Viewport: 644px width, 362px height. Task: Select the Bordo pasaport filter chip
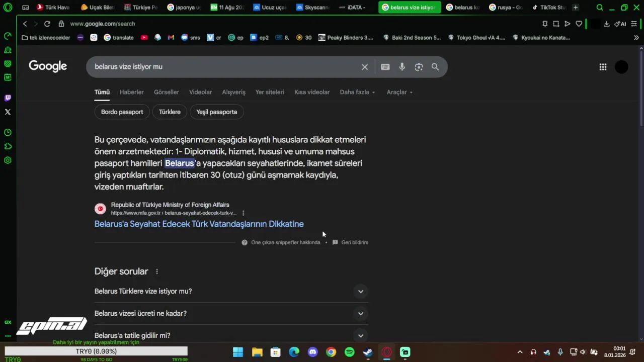122,112
